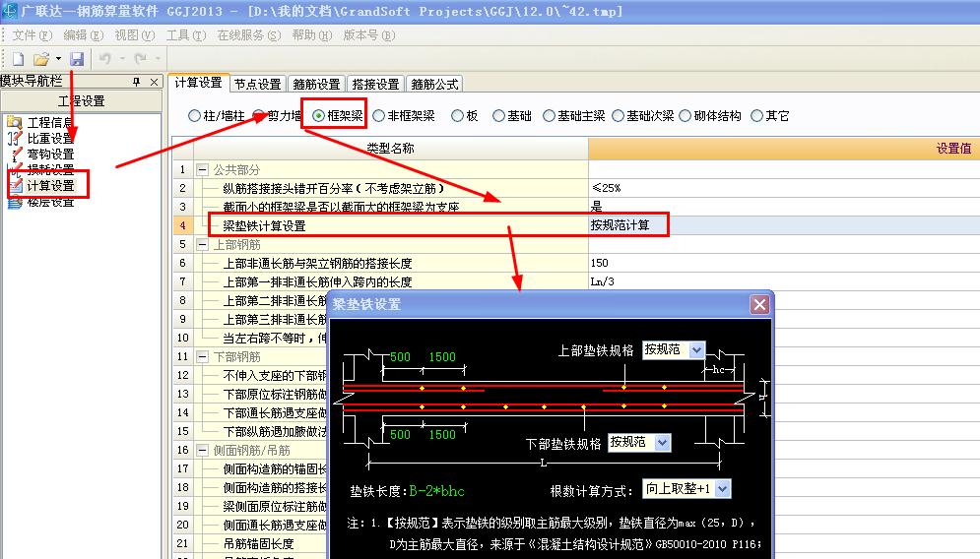The height and width of the screenshot is (559, 980).
Task: Click the 设置值 column header
Action: 784,148
